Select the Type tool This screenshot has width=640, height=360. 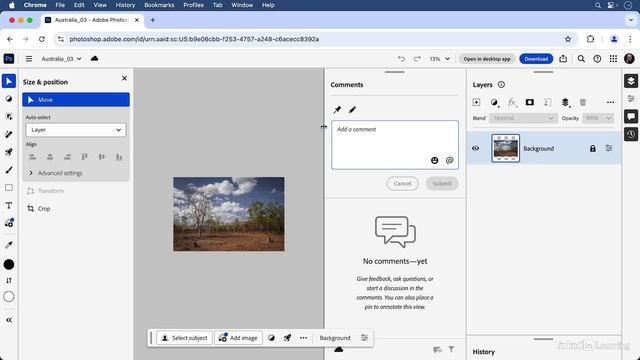(9, 205)
